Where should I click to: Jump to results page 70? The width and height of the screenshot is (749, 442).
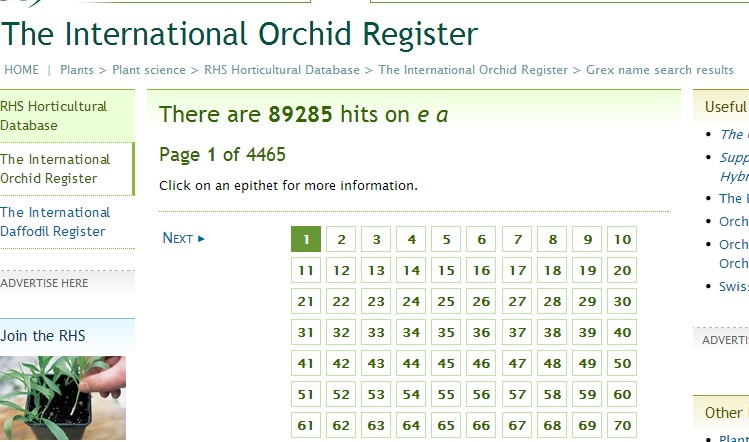pos(622,425)
